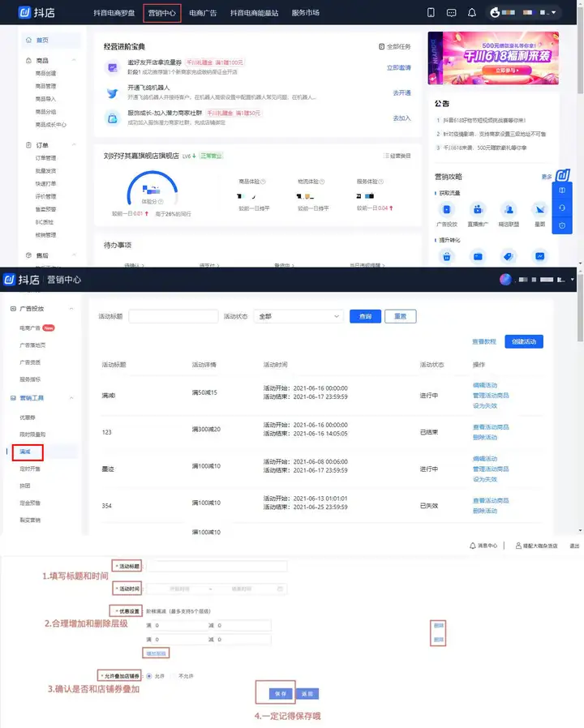Image resolution: width=584 pixels, height=728 pixels.
Task: Open the account dropdown arrow in the top header
Action: [554, 12]
